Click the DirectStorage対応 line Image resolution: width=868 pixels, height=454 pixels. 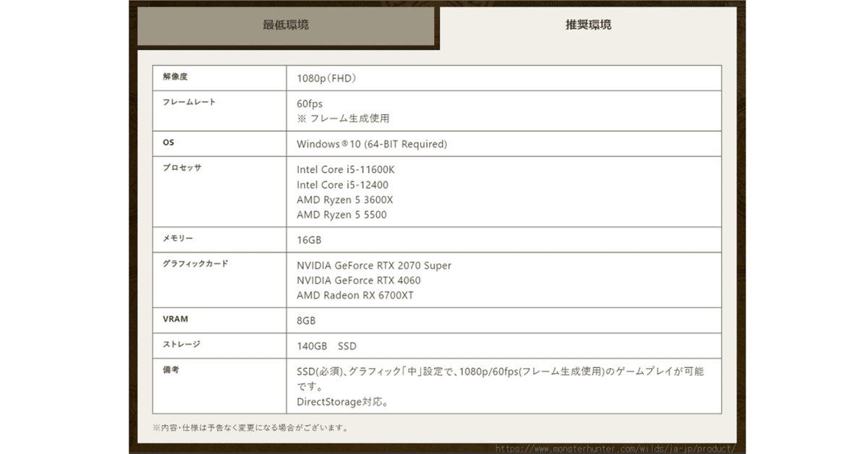tap(343, 401)
